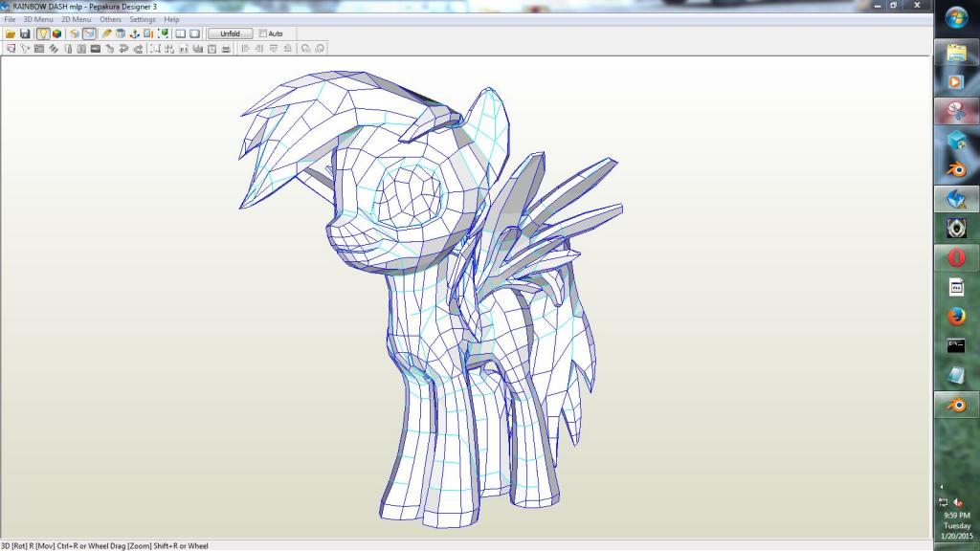Toggle the lightbulb lighting switch
The width and height of the screenshot is (980, 551).
click(42, 33)
